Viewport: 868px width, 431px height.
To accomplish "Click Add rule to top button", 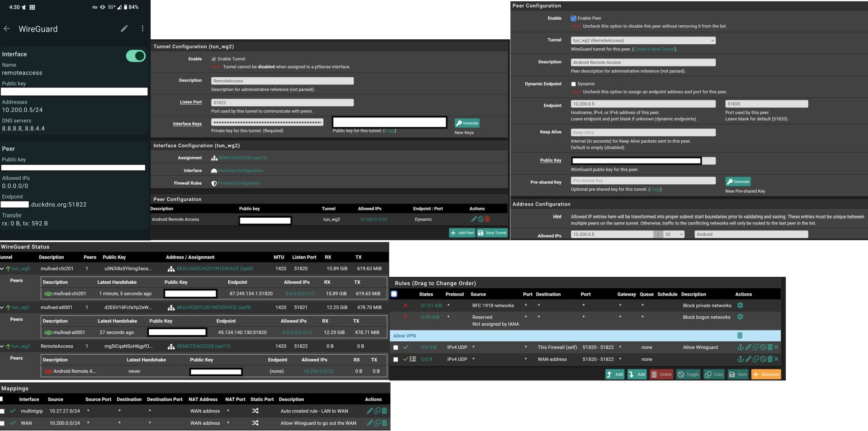I will [615, 374].
